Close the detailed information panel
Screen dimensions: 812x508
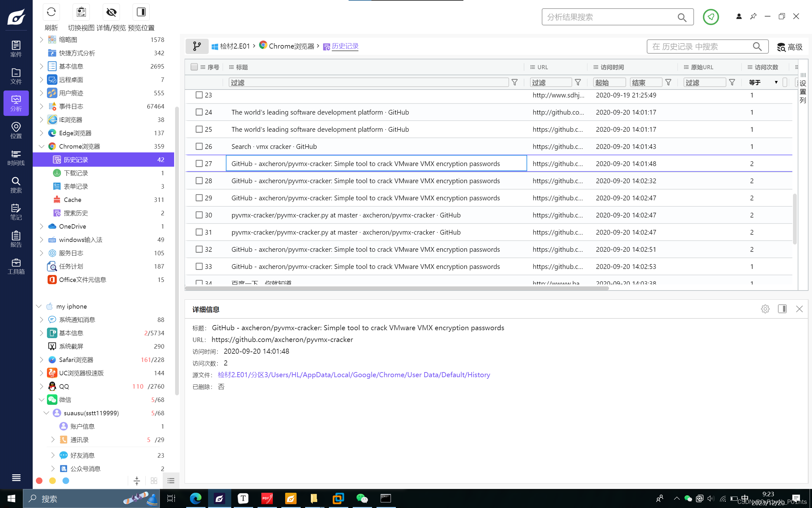click(799, 309)
